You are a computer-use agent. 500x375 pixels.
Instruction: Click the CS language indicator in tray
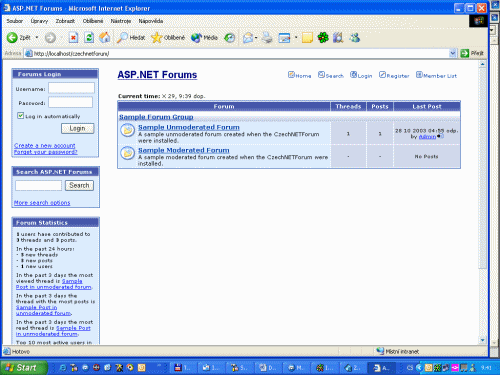coord(410,368)
